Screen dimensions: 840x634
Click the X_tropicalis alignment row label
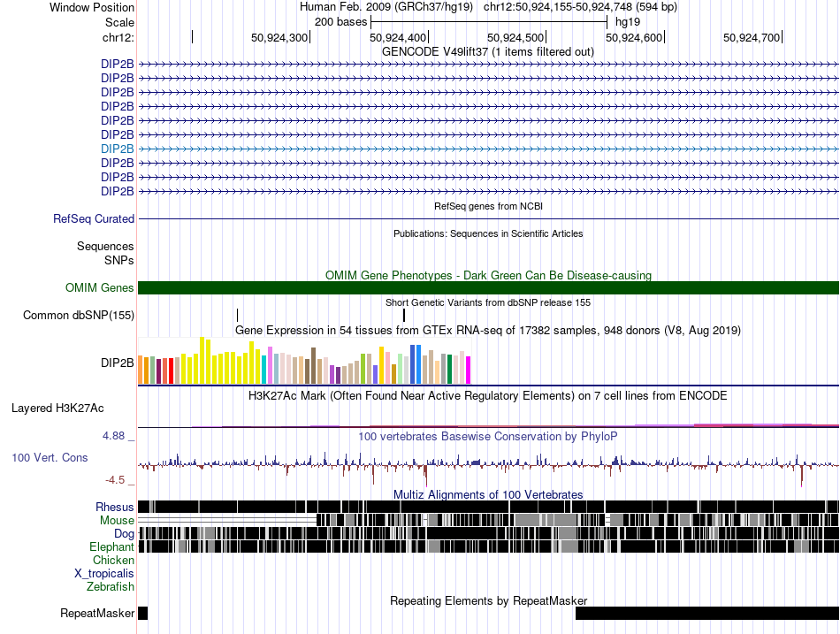click(x=104, y=574)
